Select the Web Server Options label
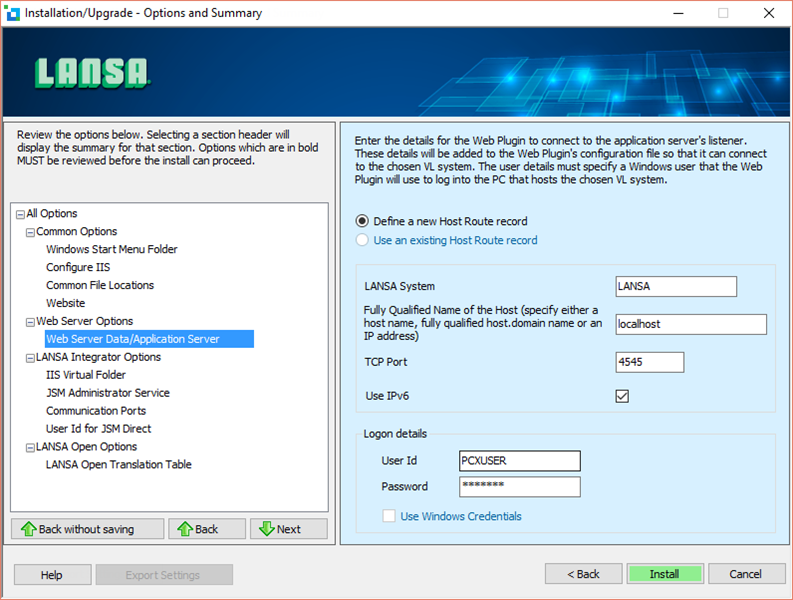793x600 pixels. [84, 321]
